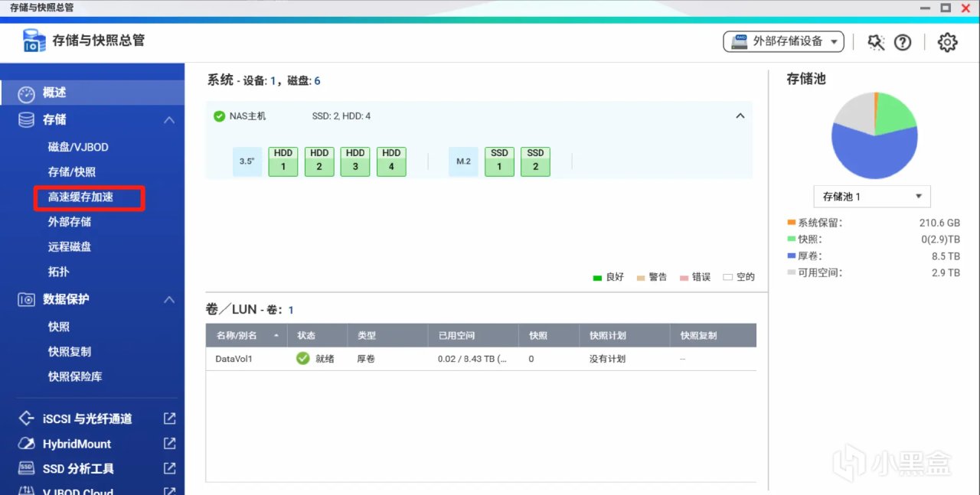This screenshot has width=980, height=495.
Task: Collapse the 数据保护 section chevron
Action: [170, 300]
